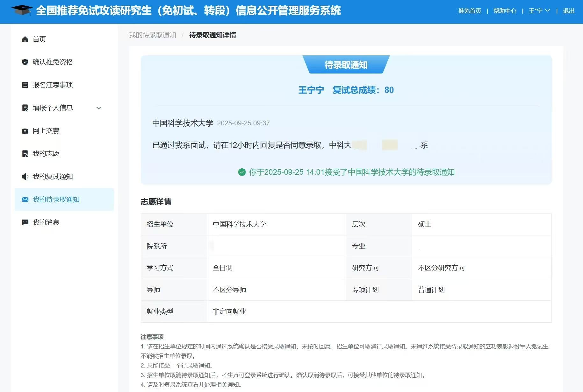Select 我的复试通知 in the sidebar

coord(53,177)
